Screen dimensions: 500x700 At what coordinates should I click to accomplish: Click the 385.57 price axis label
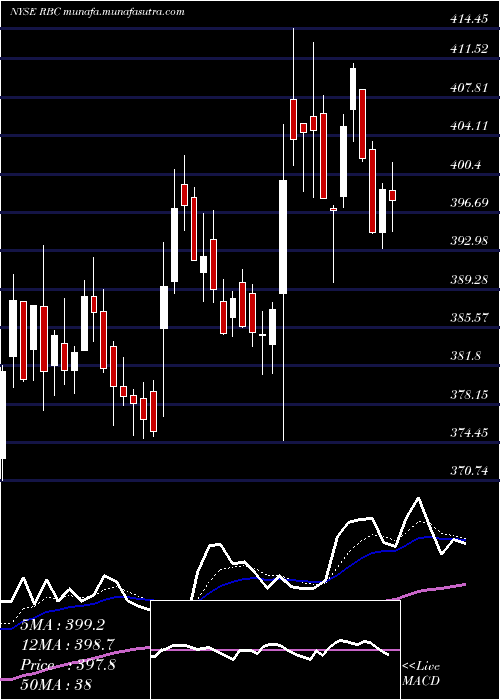coord(469,318)
